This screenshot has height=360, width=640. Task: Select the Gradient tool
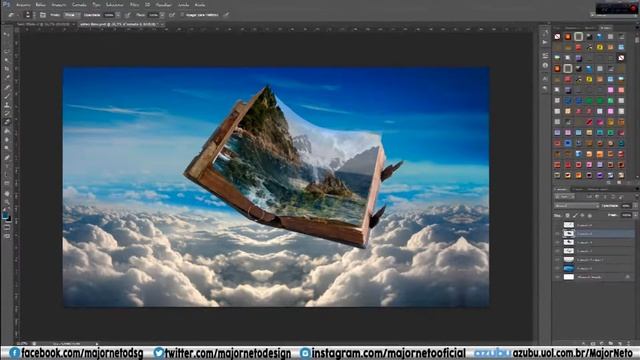coord(7,131)
